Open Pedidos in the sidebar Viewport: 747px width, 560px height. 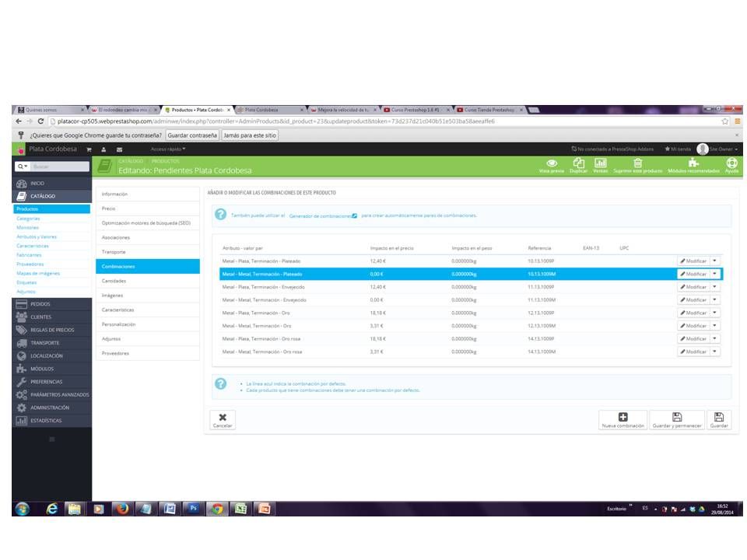pyautogui.click(x=51, y=304)
